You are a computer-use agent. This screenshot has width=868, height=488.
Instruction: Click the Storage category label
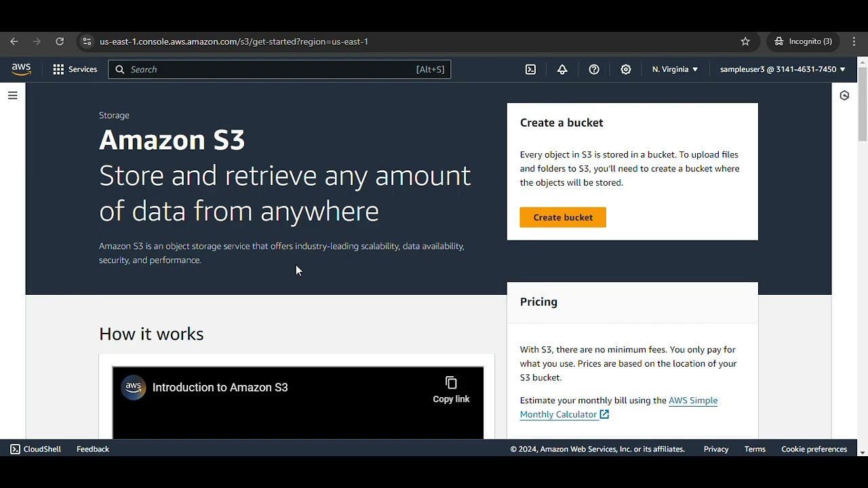pyautogui.click(x=114, y=115)
